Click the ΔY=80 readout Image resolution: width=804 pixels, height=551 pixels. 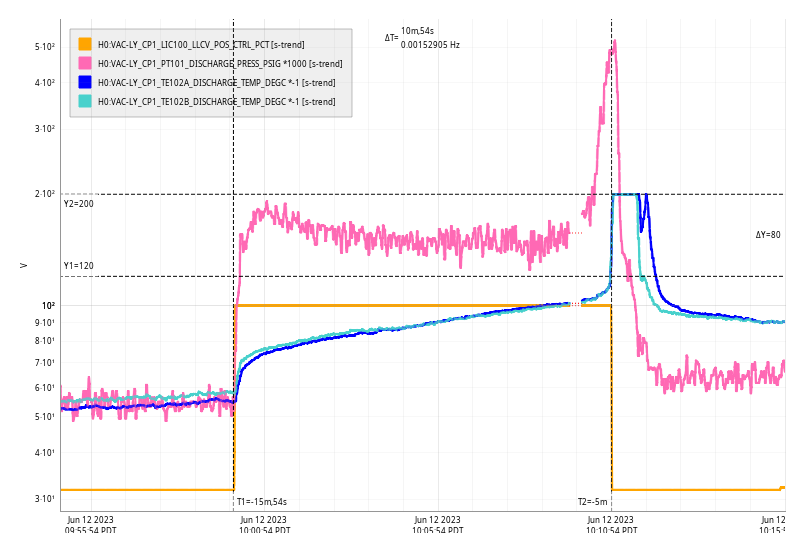[x=767, y=235]
